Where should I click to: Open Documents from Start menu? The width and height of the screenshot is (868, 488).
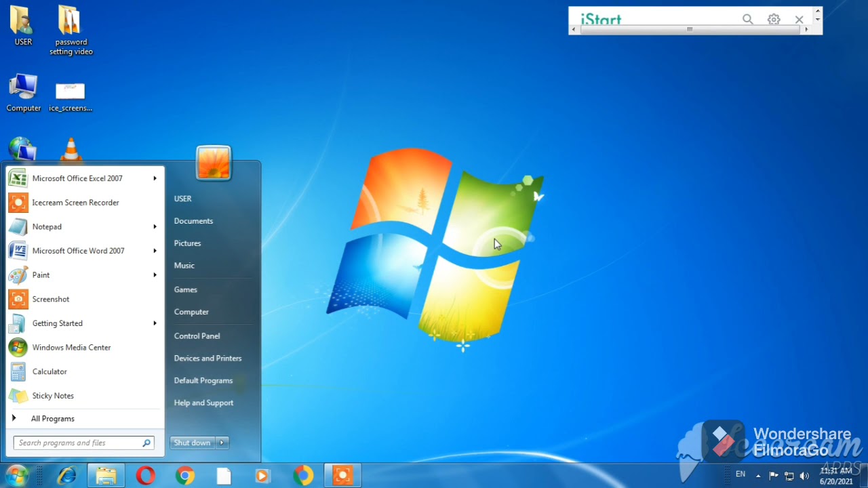coord(193,221)
